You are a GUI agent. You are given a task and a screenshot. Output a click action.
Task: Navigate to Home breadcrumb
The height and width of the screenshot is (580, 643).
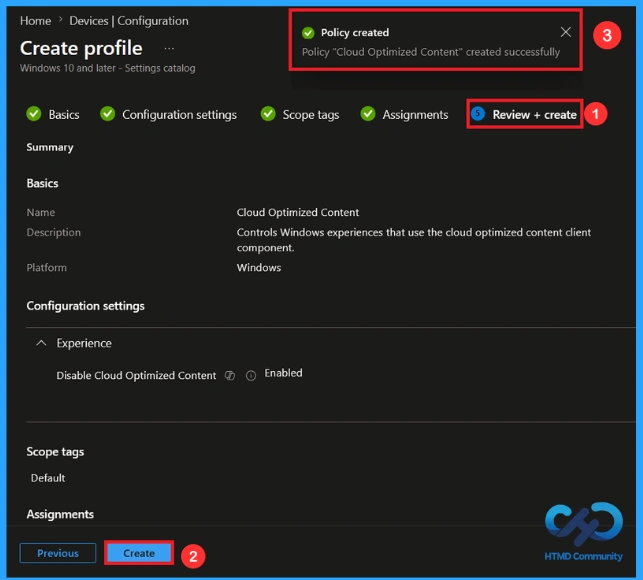[x=36, y=21]
